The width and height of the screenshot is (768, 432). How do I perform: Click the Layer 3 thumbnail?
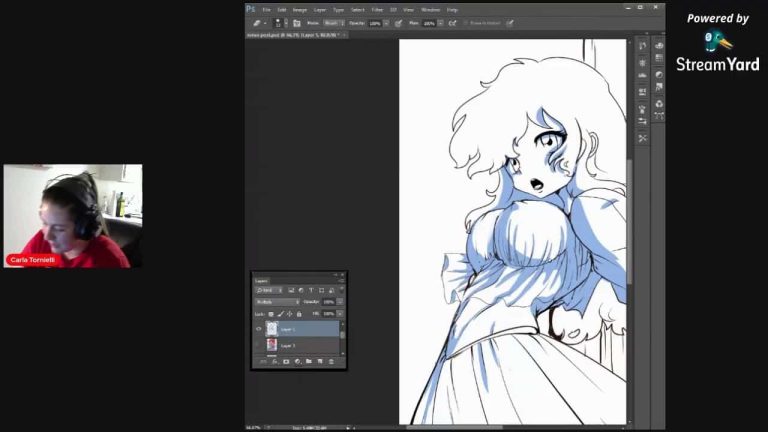[272, 345]
